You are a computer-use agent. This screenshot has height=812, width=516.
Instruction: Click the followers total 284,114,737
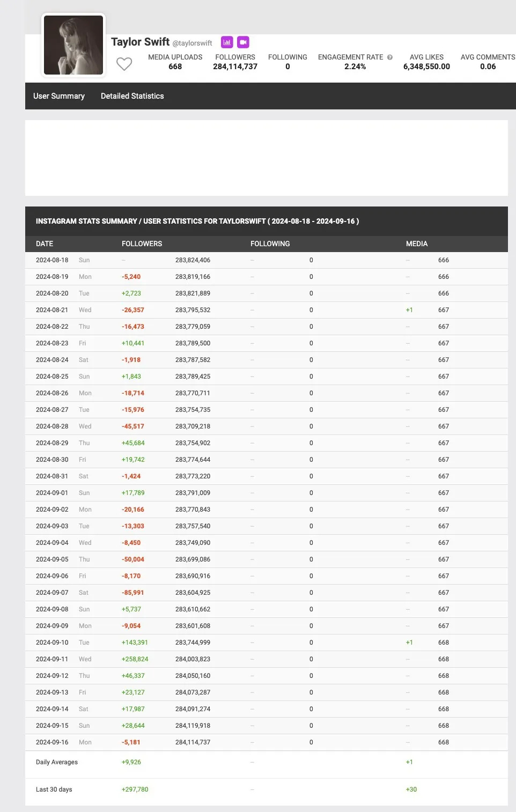pyautogui.click(x=235, y=67)
